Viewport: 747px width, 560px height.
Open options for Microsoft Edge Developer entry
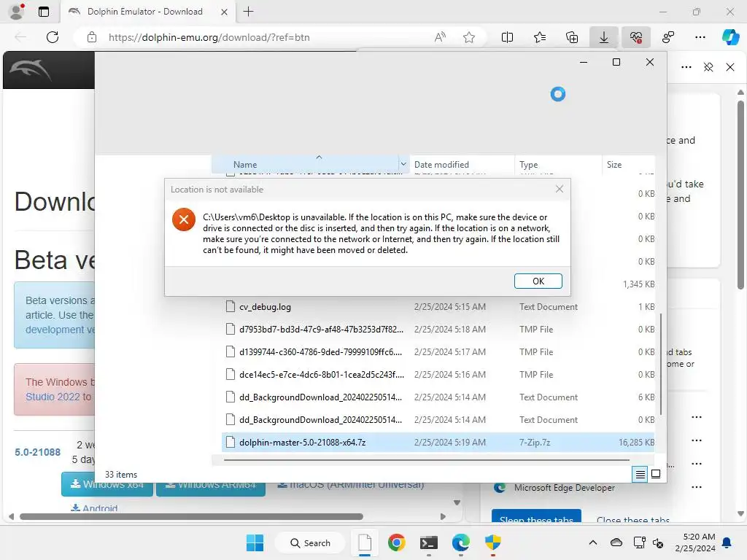[697, 487]
